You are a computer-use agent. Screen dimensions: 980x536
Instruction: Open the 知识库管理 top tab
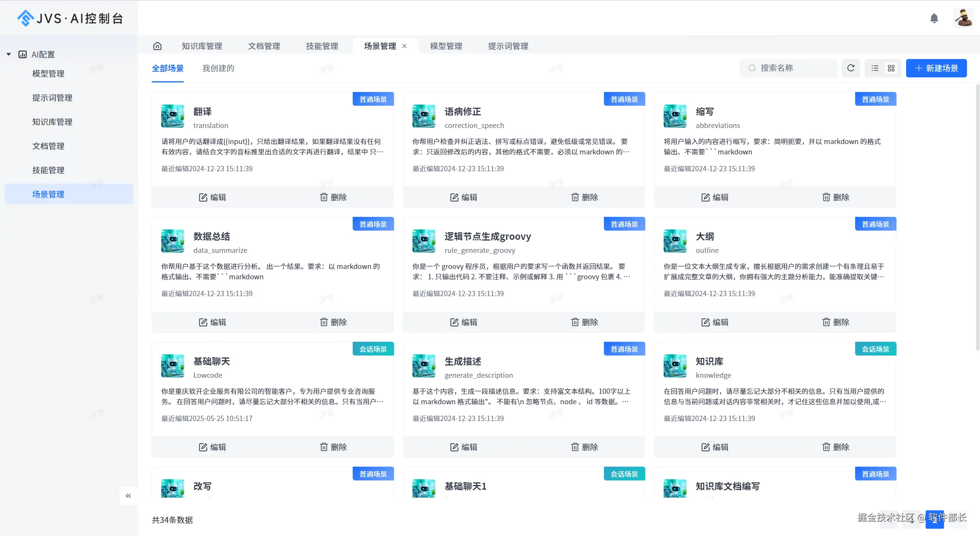202,46
